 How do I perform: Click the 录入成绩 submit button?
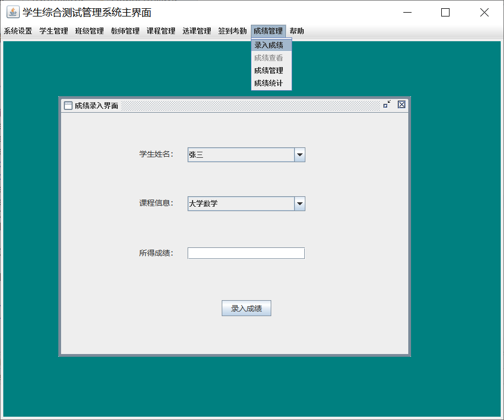point(246,308)
